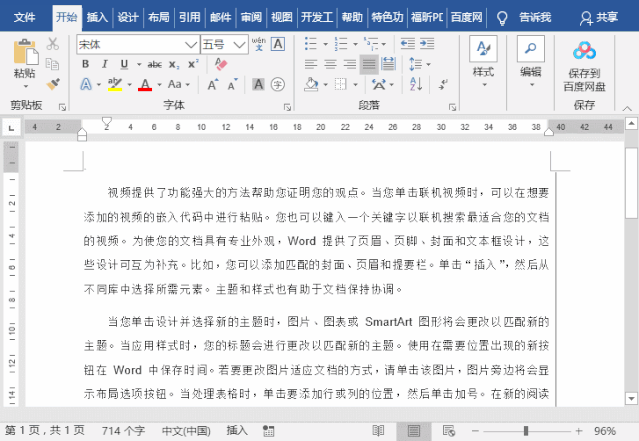Sort paragraphs with the A-Z icon
This screenshot has height=441, width=639.
click(x=416, y=84)
